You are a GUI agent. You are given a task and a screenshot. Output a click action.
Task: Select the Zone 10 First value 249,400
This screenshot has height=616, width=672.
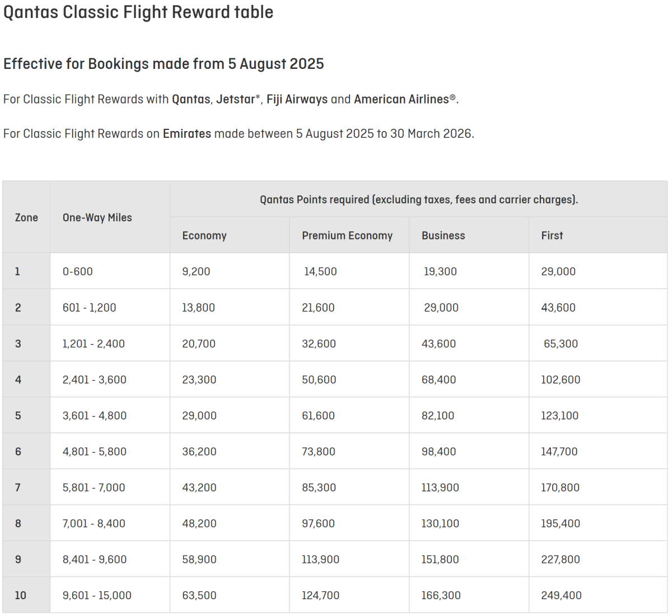point(561,595)
